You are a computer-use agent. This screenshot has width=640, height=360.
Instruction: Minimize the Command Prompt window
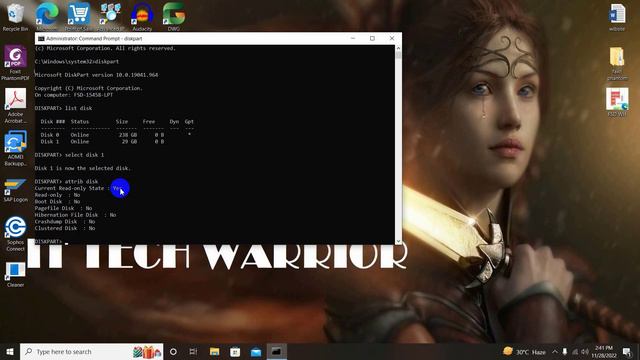coord(353,38)
